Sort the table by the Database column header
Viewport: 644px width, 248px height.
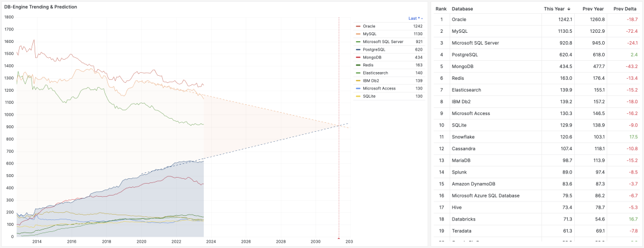(463, 9)
